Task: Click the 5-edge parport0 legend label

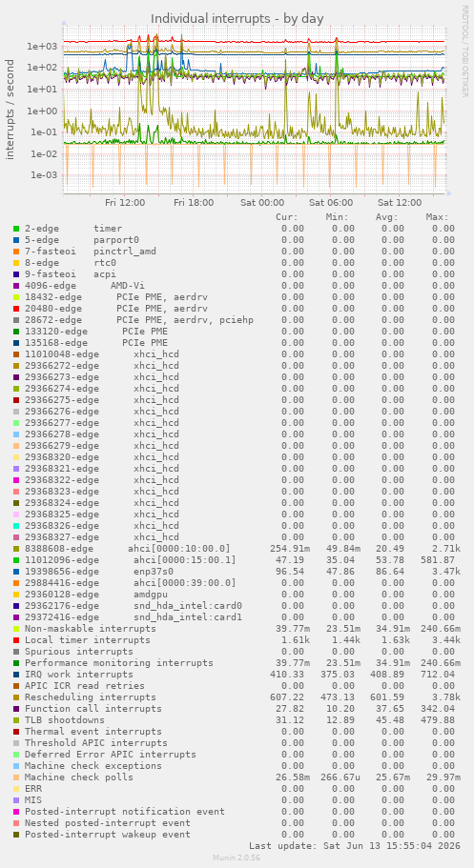Action: (82, 240)
